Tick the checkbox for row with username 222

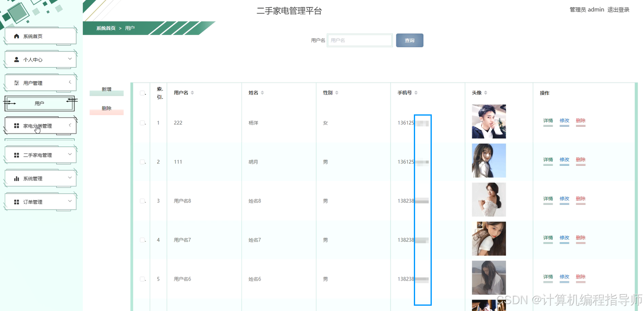coord(142,123)
